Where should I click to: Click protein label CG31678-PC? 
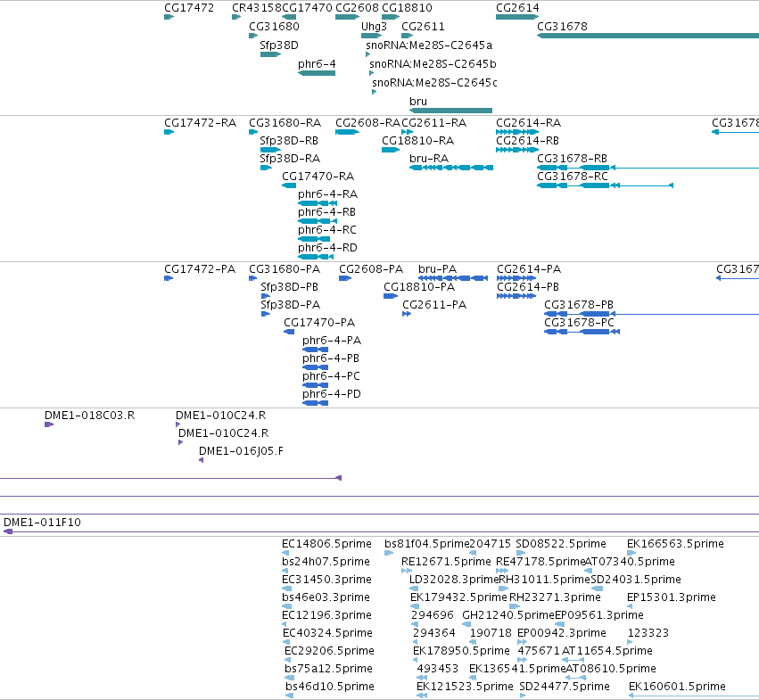(579, 323)
